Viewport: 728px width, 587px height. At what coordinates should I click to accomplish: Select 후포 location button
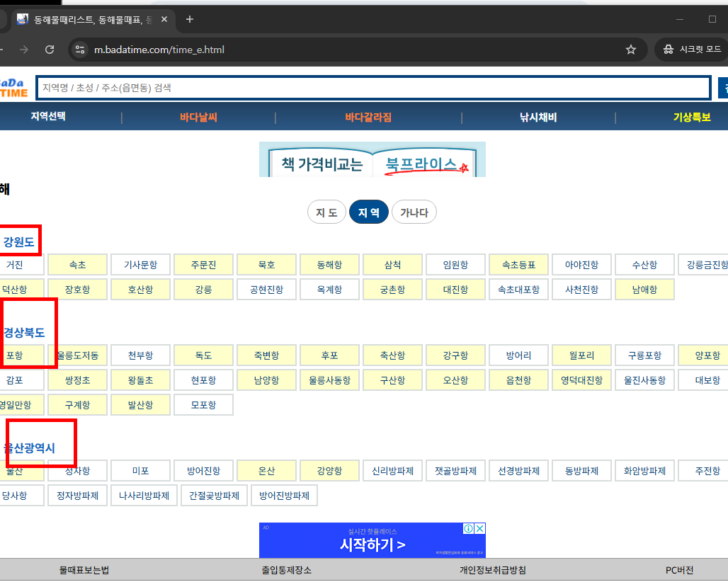click(x=329, y=355)
